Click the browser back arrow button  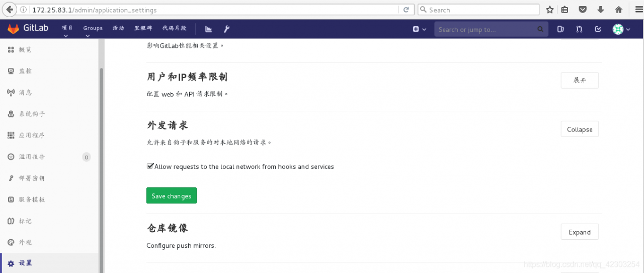click(x=9, y=10)
